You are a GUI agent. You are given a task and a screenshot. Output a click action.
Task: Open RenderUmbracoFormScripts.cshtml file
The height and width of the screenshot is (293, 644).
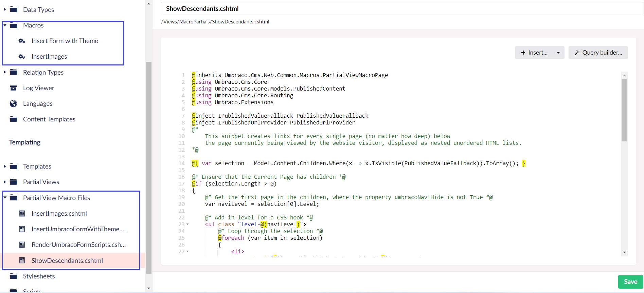[x=78, y=245]
